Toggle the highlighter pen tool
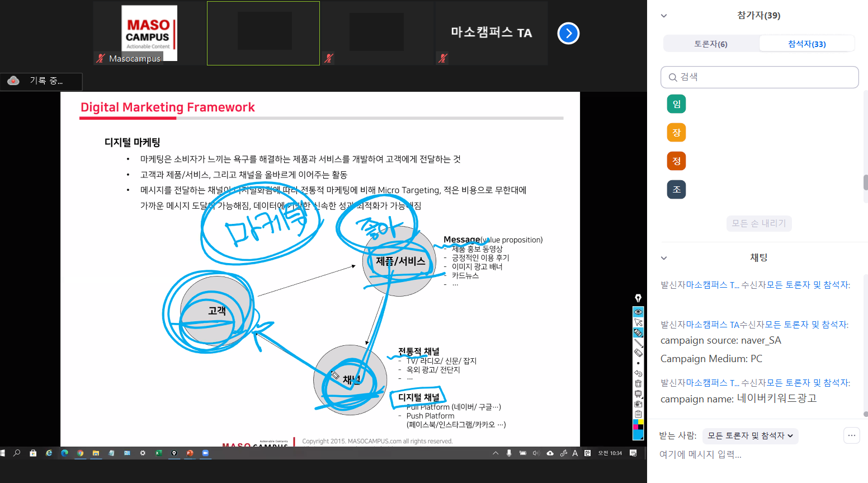Image resolution: width=868 pixels, height=483 pixels. pyautogui.click(x=638, y=332)
